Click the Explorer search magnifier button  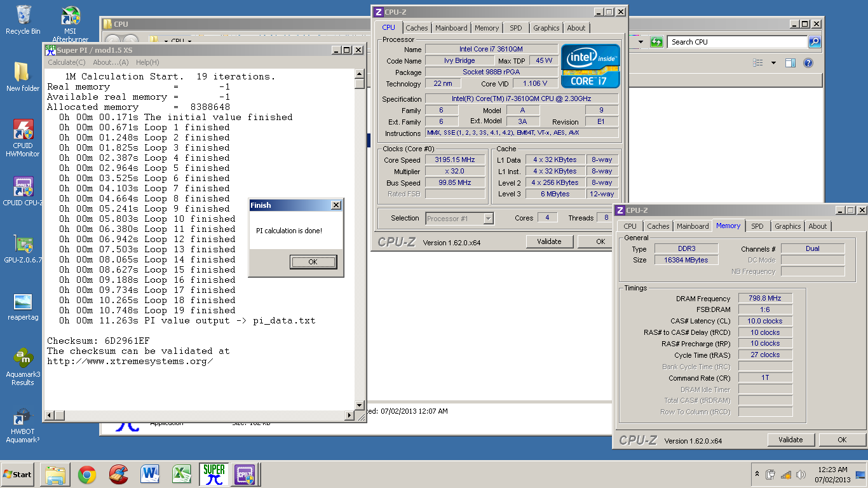[x=814, y=42]
